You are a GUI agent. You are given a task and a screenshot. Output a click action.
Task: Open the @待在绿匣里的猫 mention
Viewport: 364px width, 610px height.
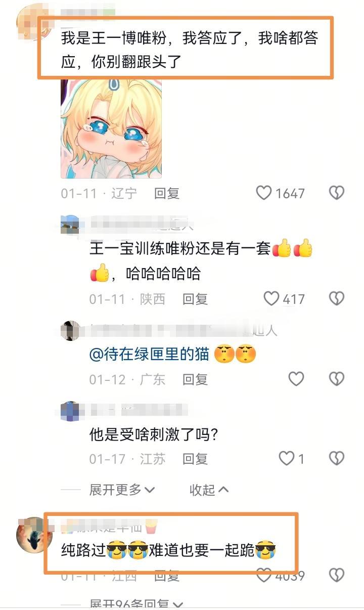pos(149,354)
